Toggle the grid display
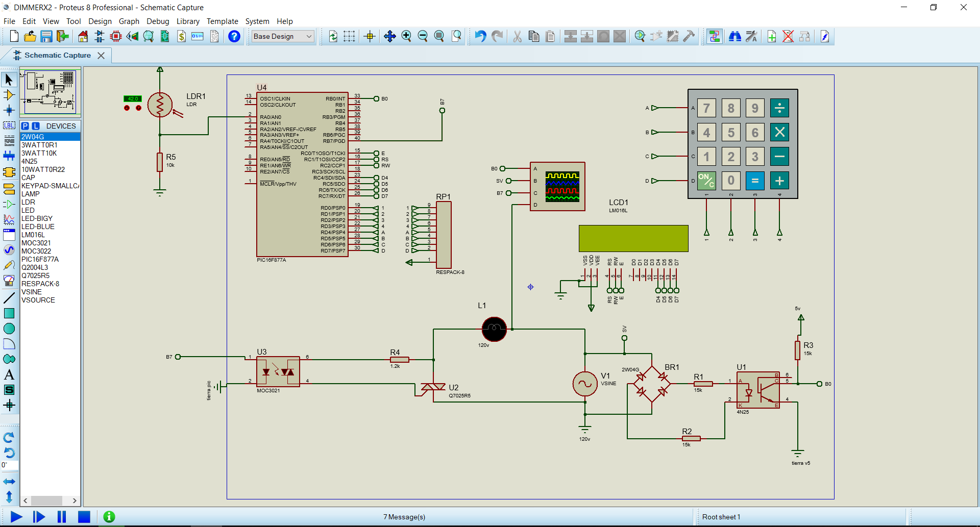The image size is (980, 527). (349, 36)
